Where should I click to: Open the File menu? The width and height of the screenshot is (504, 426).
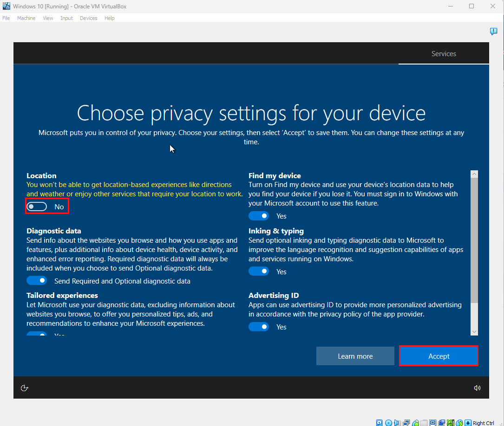point(6,18)
